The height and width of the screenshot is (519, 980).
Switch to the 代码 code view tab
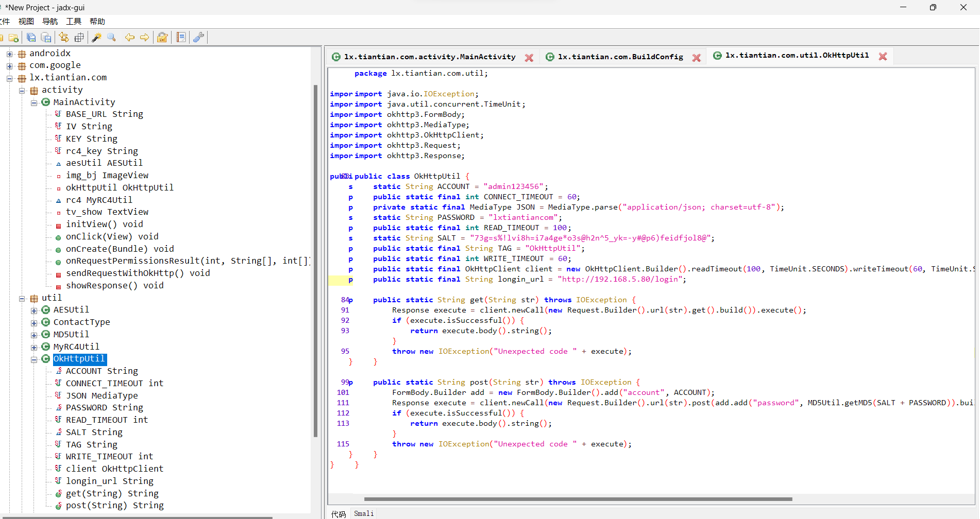(339, 513)
